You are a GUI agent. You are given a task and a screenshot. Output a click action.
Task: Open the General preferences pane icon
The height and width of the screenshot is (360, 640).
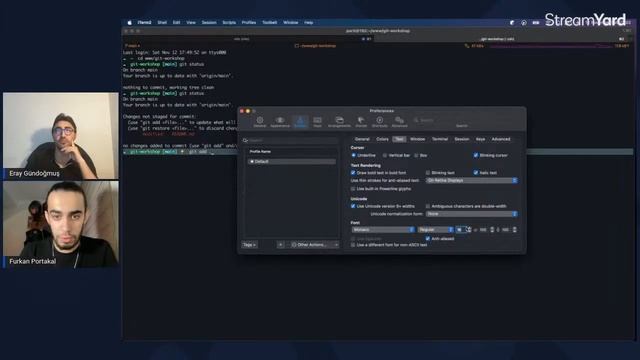click(260, 122)
